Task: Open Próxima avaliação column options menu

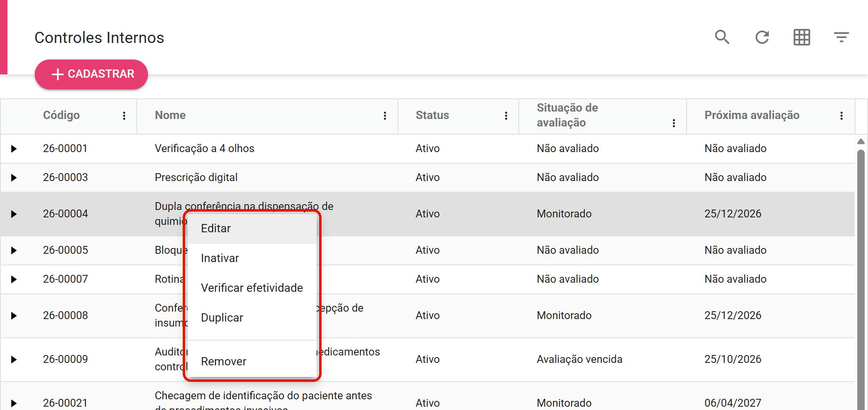Action: pyautogui.click(x=842, y=116)
